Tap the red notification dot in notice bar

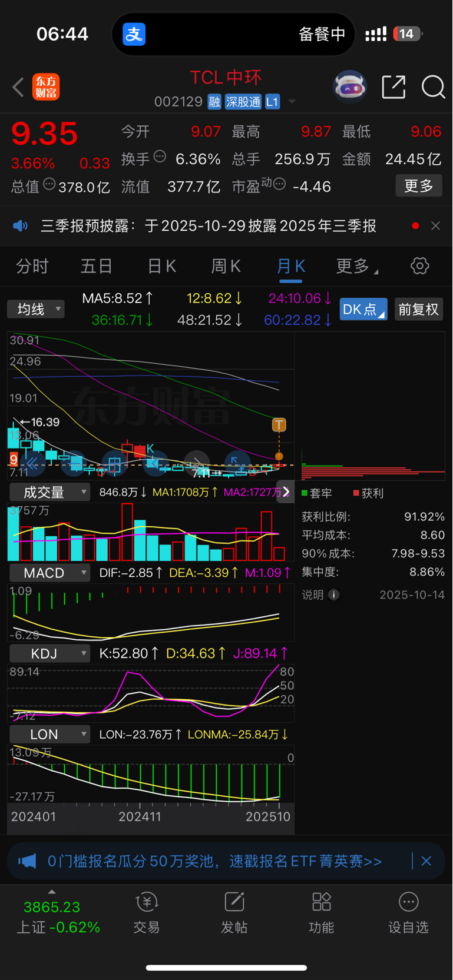coord(415,226)
